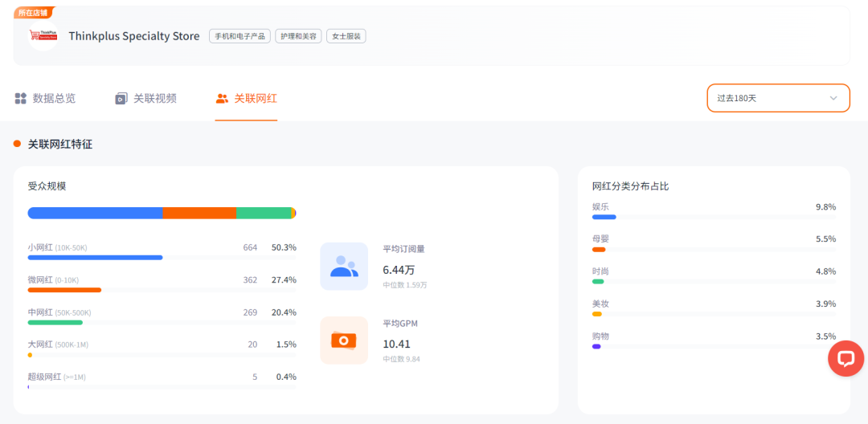Click the 3.9% 美妆 percentage

[825, 304]
